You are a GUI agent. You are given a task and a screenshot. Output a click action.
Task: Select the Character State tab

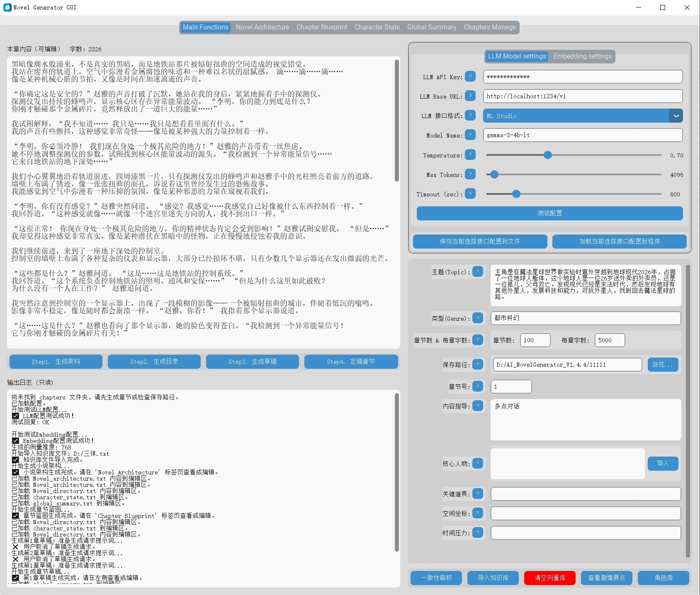pos(377,27)
